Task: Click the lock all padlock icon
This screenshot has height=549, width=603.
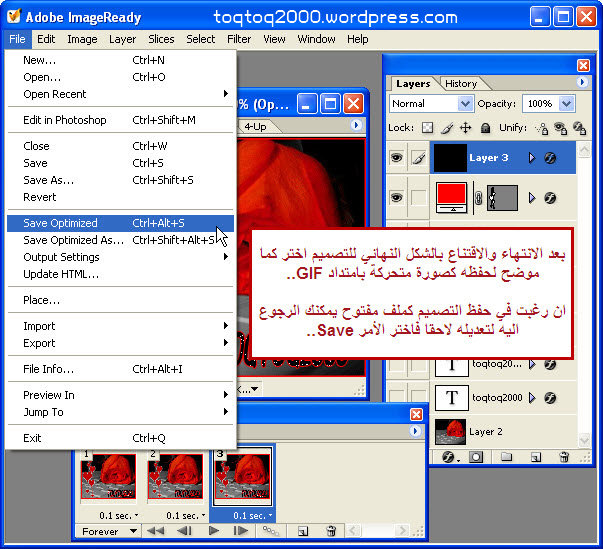Action: tap(484, 128)
